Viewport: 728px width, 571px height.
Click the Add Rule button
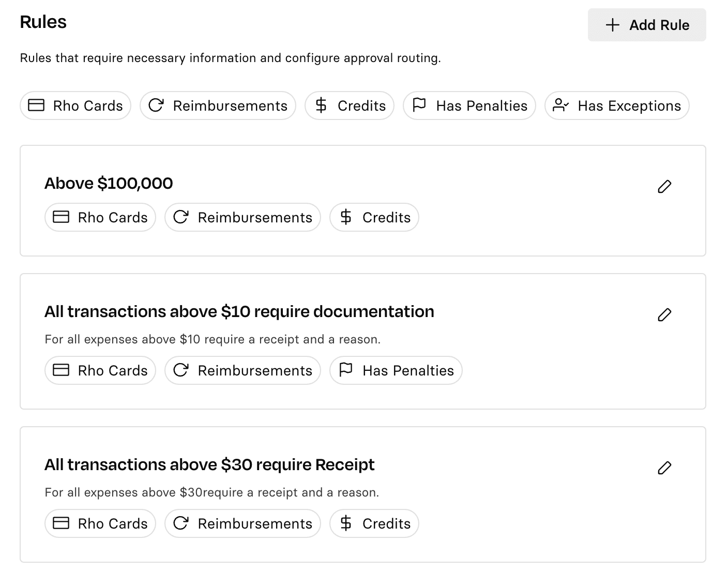tap(646, 25)
